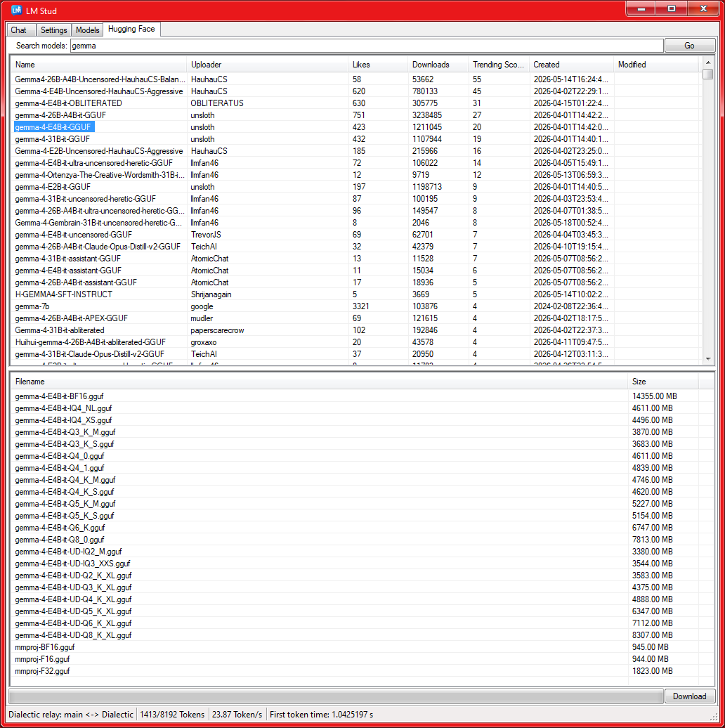Image resolution: width=725 pixels, height=728 pixels.
Task: Select file gemma-4-E4B-it-IQ4_XS.gguf
Action: (355, 420)
